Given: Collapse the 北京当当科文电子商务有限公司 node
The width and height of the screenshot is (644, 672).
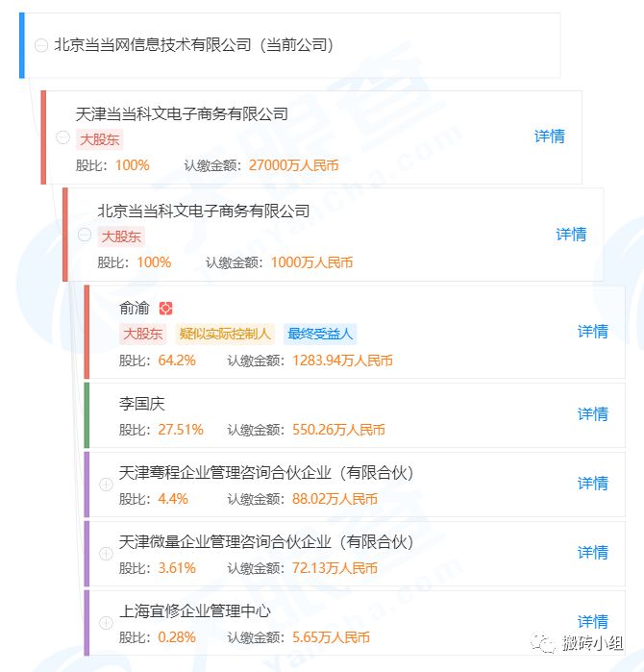Looking at the screenshot, I should pyautogui.click(x=85, y=235).
